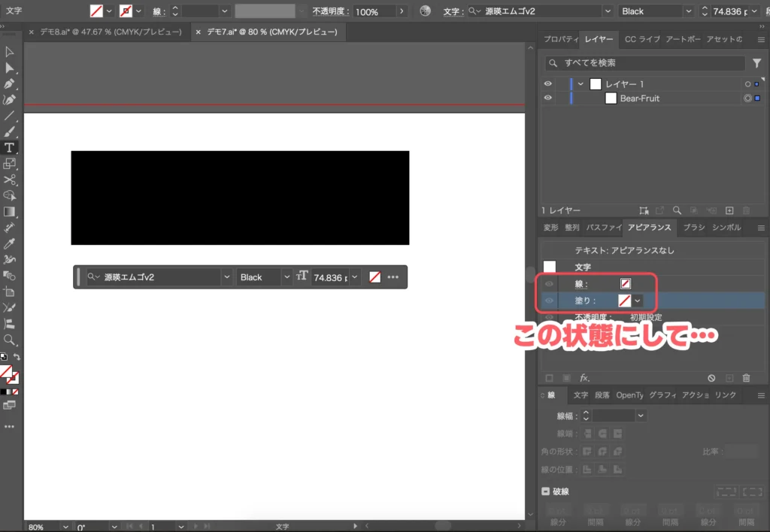Click the layers filter funnel icon
Viewport: 770px width, 532px height.
point(757,63)
